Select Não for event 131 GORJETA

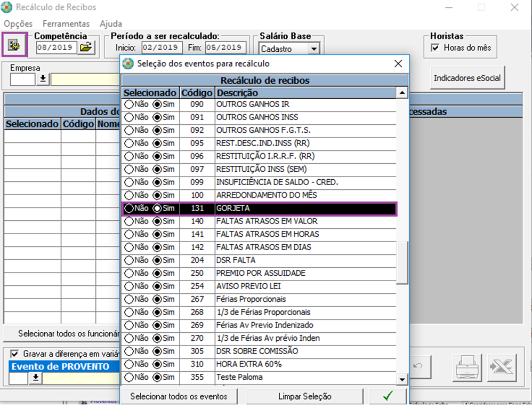tap(129, 209)
